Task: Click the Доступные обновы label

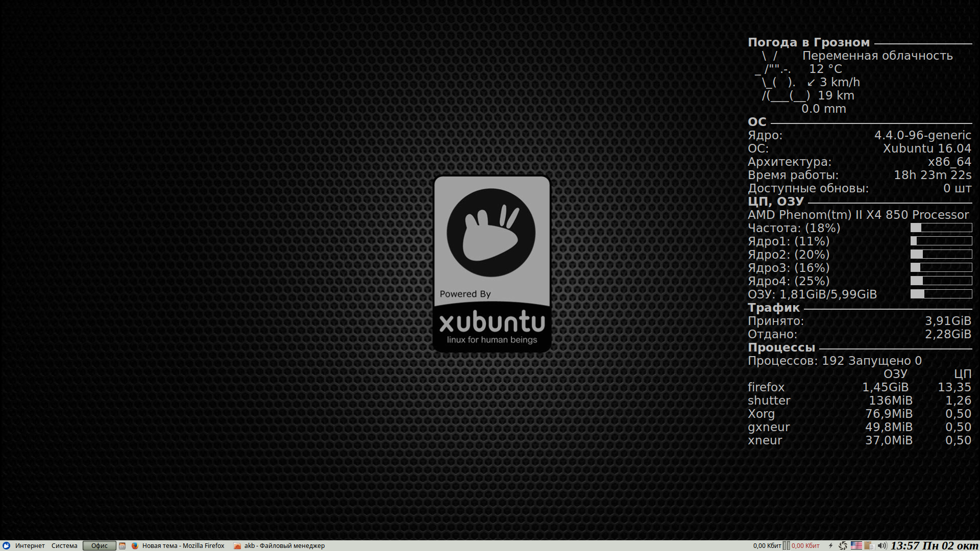Action: (x=808, y=188)
